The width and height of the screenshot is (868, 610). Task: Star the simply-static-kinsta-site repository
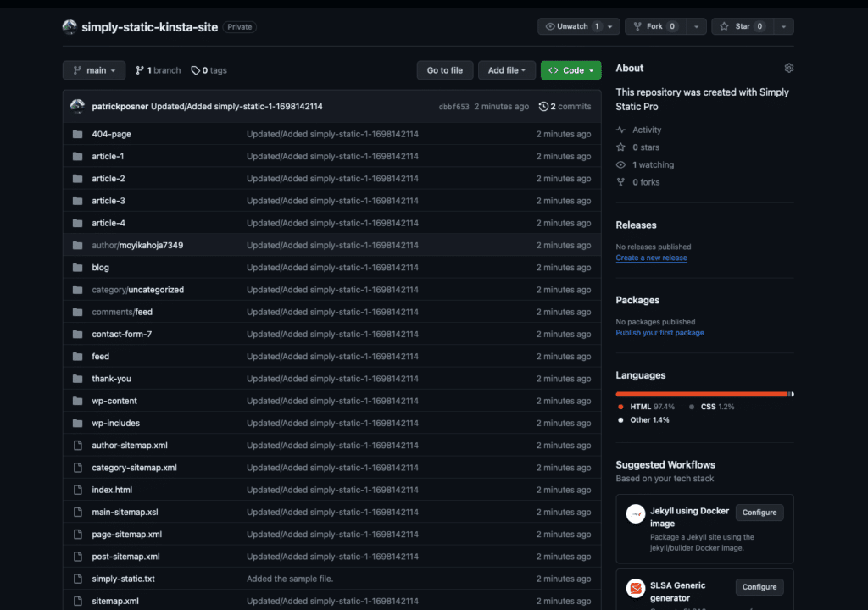click(x=742, y=26)
